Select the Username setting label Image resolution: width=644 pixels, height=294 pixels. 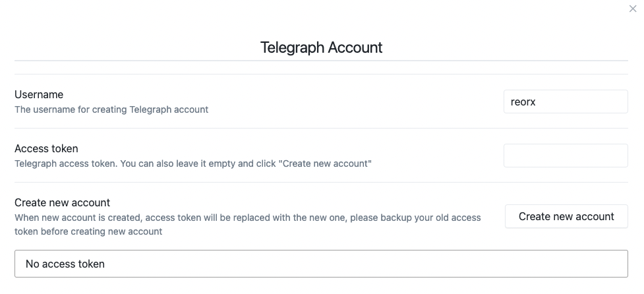pyautogui.click(x=39, y=95)
